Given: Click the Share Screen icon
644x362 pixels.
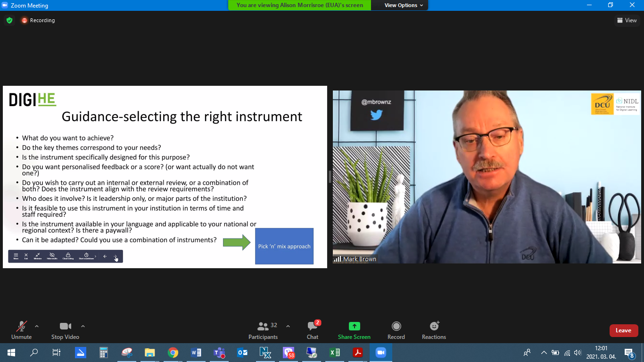Looking at the screenshot, I should [354, 326].
